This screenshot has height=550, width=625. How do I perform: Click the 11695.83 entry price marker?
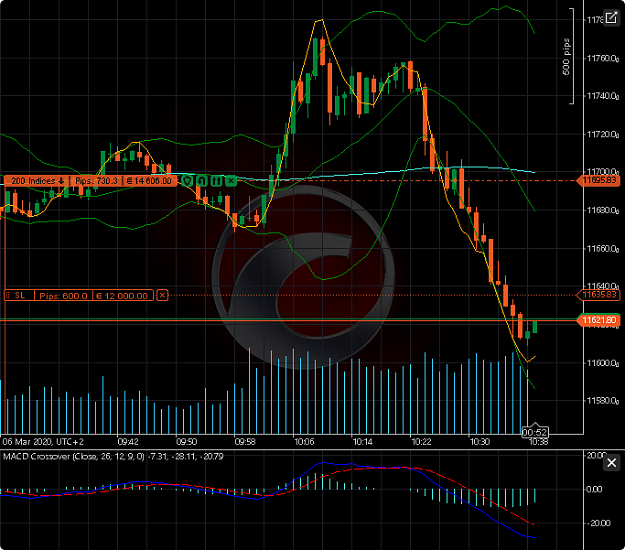(x=599, y=181)
